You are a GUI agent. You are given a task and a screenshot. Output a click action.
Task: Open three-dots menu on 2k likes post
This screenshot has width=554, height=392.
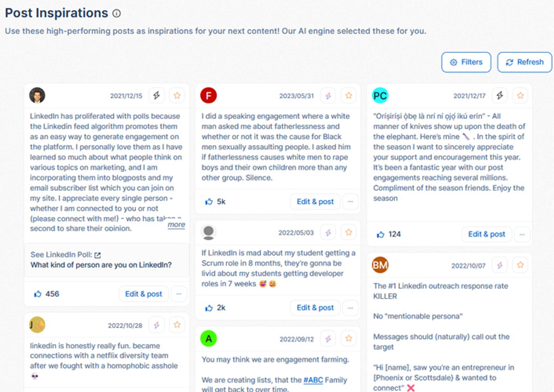(350, 308)
